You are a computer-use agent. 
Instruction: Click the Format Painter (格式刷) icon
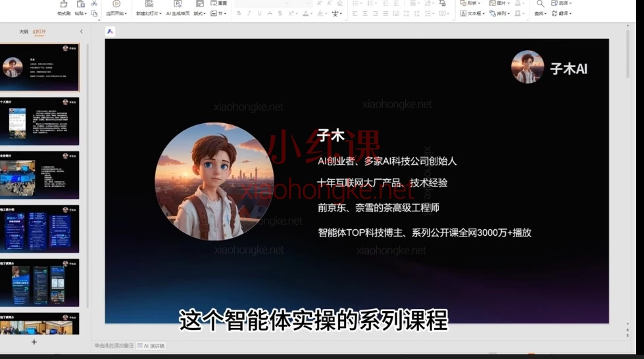64,4
